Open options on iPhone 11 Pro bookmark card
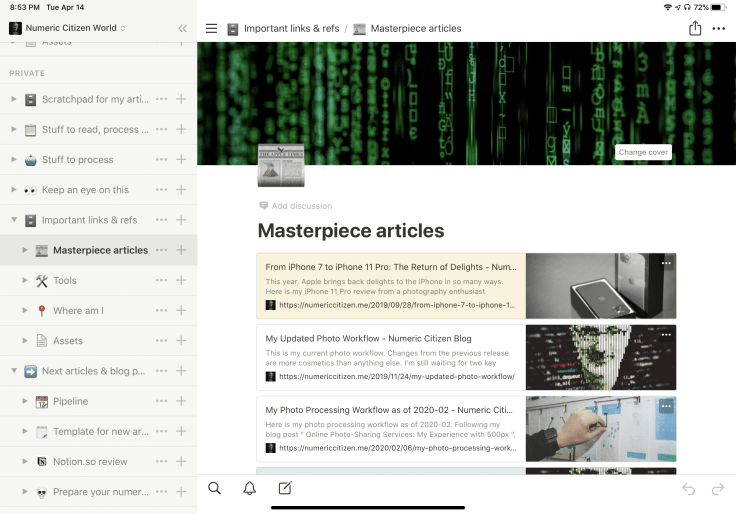 tap(666, 263)
